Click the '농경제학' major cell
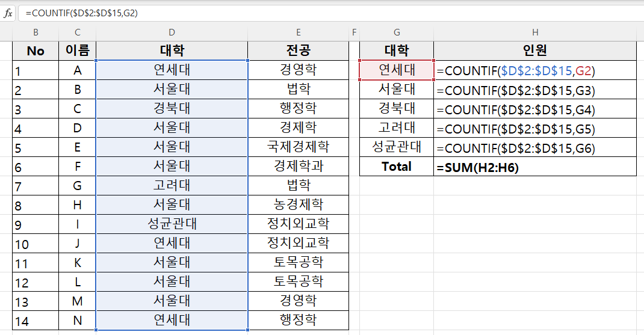This screenshot has width=644, height=335. coord(298,205)
